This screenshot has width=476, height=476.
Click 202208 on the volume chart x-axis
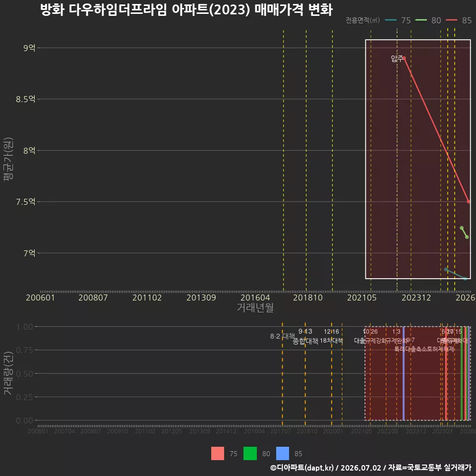coord(388,431)
